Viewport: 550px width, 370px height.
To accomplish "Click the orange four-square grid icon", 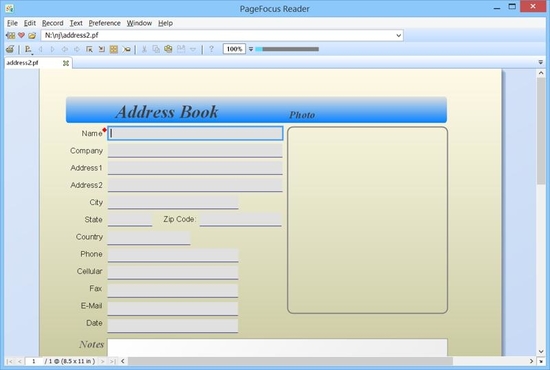I will pyautogui.click(x=114, y=49).
